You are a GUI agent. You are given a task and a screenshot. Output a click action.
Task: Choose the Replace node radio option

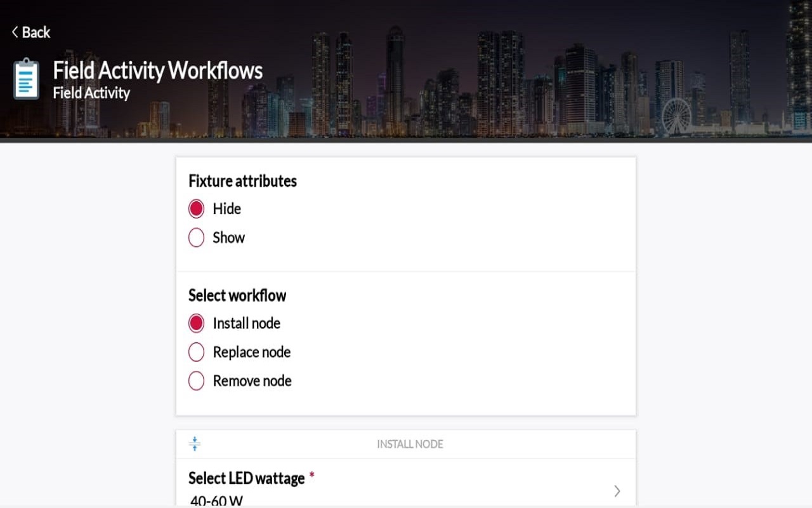click(x=197, y=352)
